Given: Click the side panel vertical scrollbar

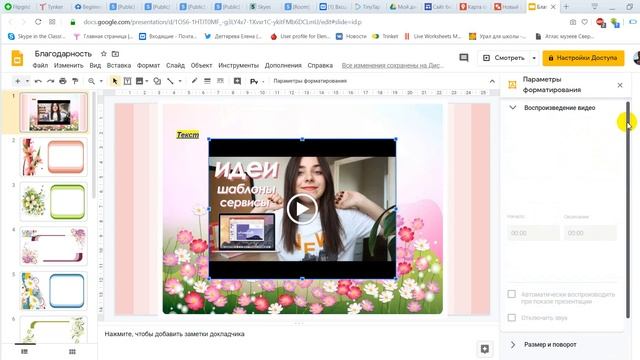Looking at the screenshot, I should (x=628, y=209).
